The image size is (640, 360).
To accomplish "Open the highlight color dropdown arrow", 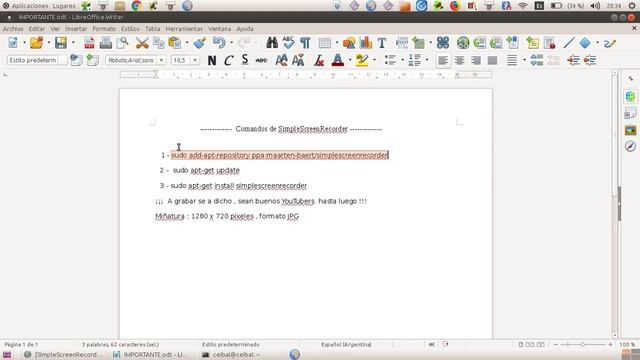I will click(x=374, y=60).
